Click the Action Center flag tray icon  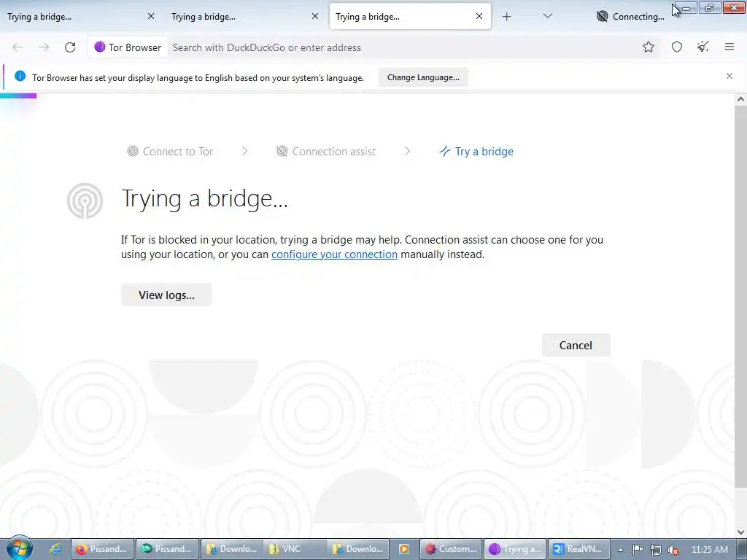tap(638, 550)
